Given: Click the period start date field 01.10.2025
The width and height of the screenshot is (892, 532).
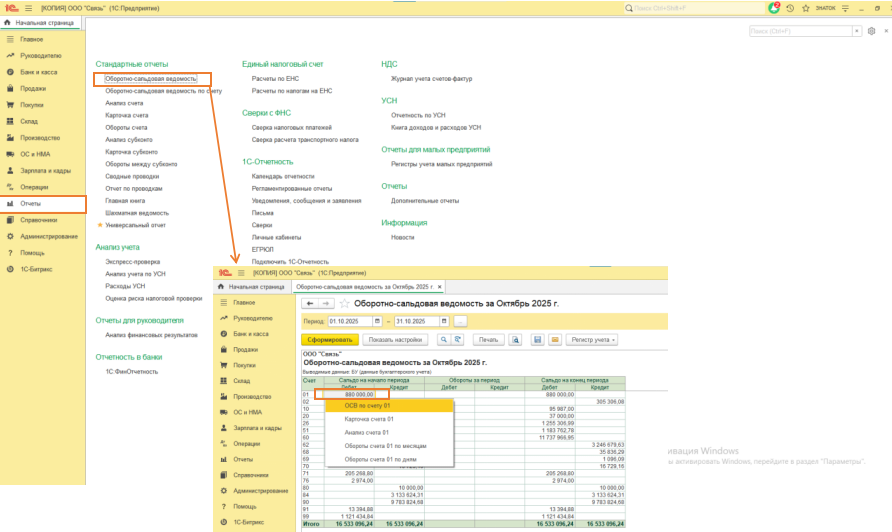Looking at the screenshot, I should pyautogui.click(x=350, y=321).
